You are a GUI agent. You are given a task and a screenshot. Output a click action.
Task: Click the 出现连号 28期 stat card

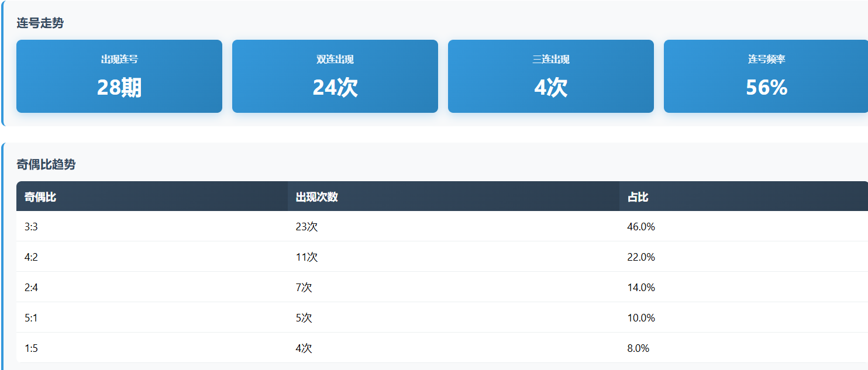[x=119, y=76]
